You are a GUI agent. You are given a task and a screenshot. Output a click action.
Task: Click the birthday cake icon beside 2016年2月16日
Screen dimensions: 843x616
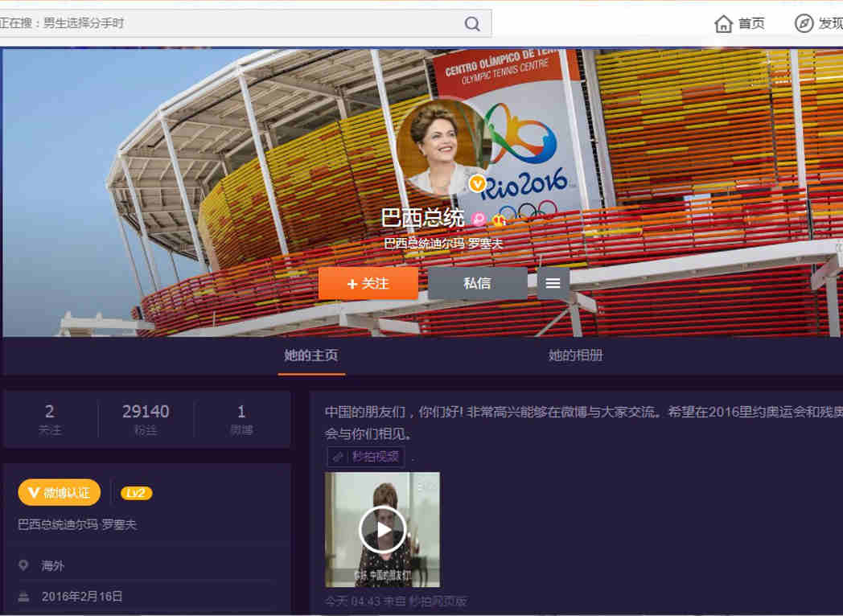point(23,596)
